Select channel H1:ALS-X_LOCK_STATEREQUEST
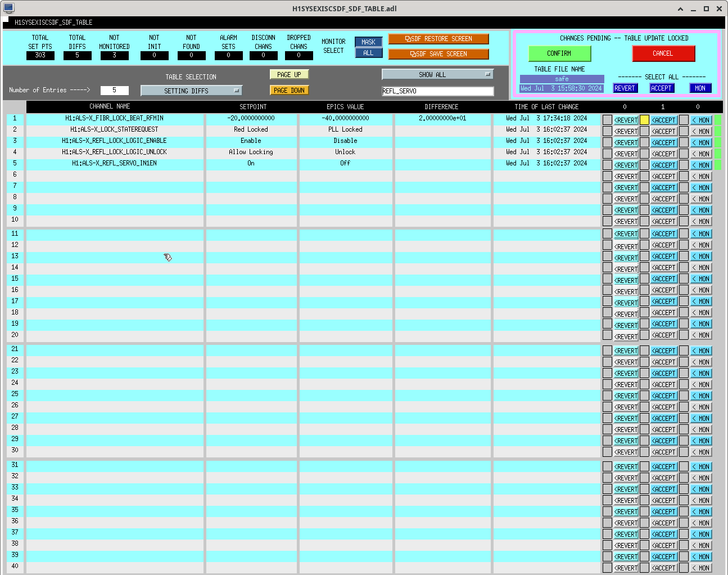 [x=115, y=130]
